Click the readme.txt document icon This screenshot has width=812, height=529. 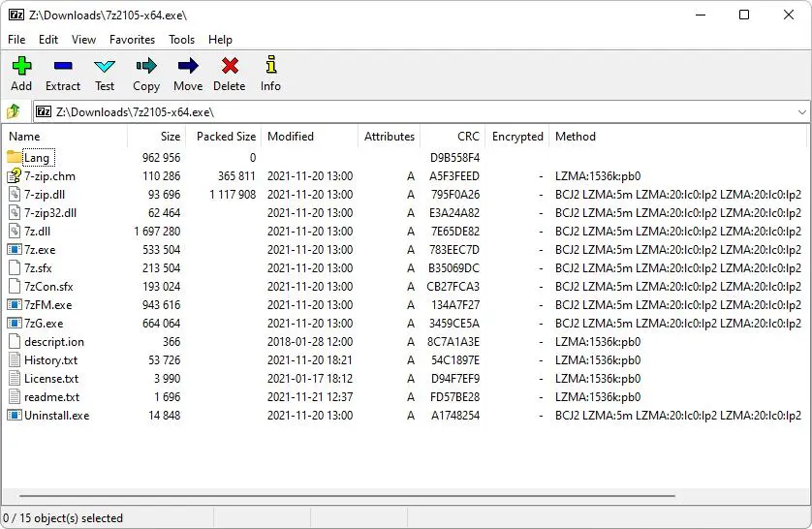tap(14, 397)
